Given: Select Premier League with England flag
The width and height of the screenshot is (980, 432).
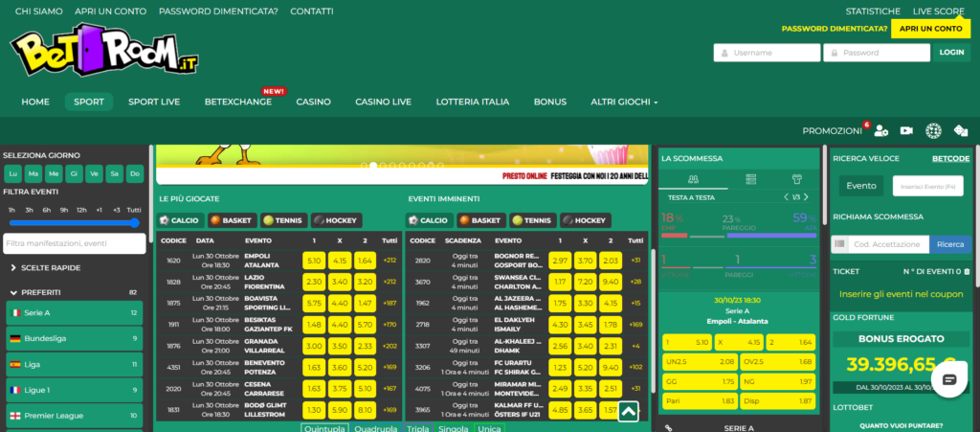Looking at the screenshot, I should [75, 415].
